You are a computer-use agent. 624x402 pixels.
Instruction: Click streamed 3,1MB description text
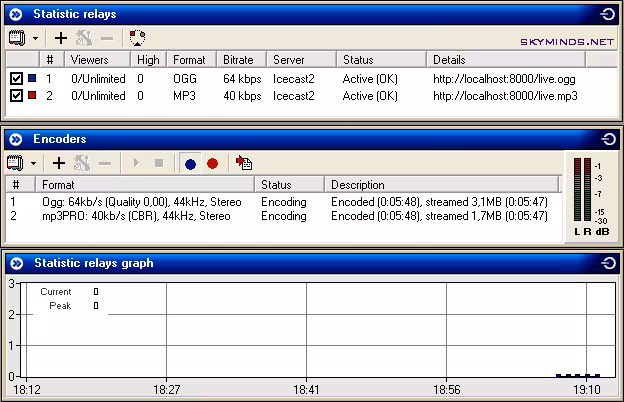click(463, 202)
